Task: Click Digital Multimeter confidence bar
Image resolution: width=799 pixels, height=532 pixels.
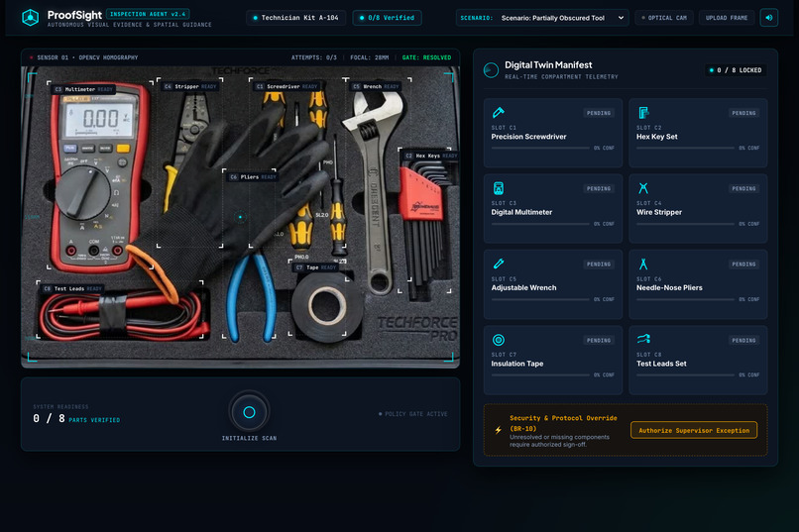Action: click(540, 224)
